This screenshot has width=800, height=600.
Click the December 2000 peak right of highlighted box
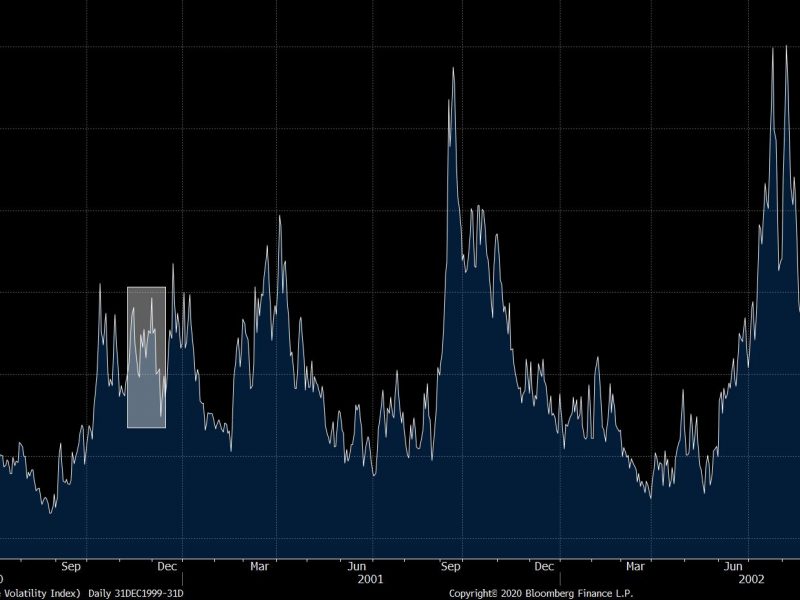tap(173, 265)
